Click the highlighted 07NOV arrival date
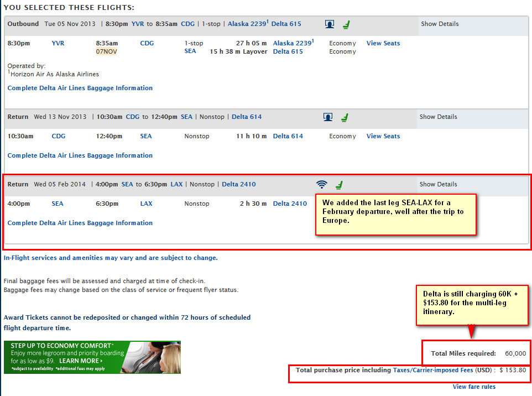The width and height of the screenshot is (532, 396). pyautogui.click(x=106, y=51)
